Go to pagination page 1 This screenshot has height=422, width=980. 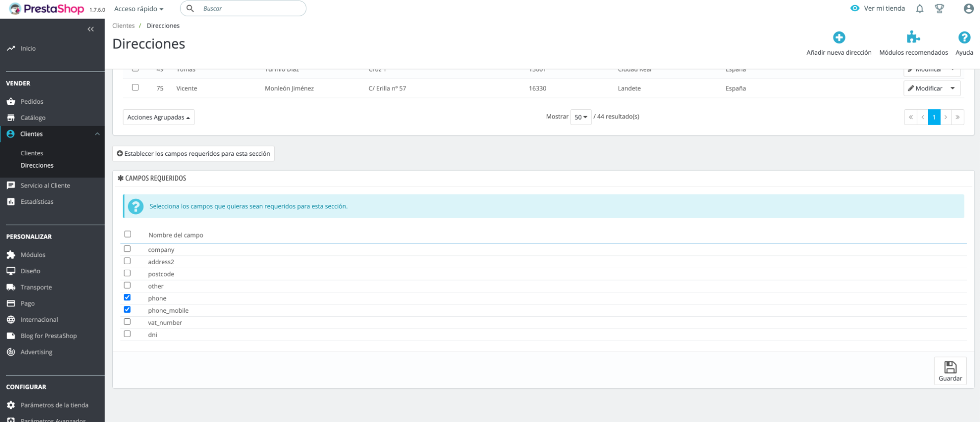point(934,117)
